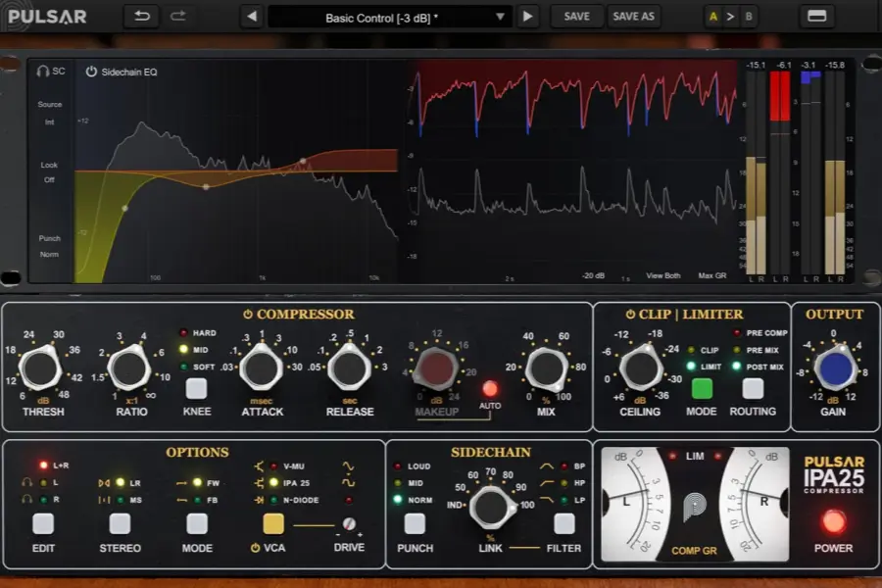Select the B comparison slot

[748, 17]
